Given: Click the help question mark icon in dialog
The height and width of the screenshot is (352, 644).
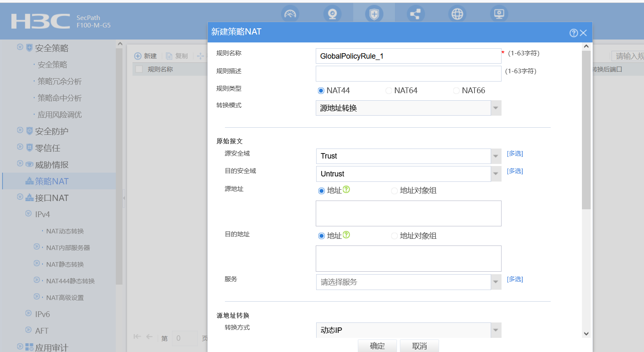Looking at the screenshot, I should (x=574, y=33).
